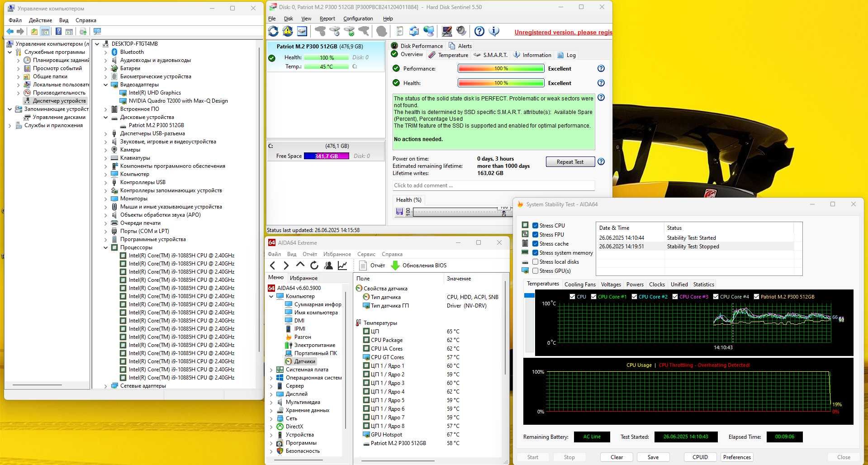Click the blue help book icon in Computer Management toolbar
The width and height of the screenshot is (868, 465).
[x=58, y=31]
